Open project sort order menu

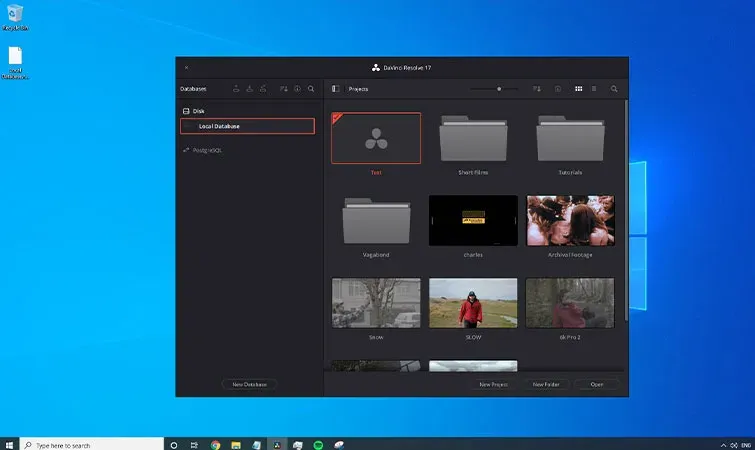537,89
